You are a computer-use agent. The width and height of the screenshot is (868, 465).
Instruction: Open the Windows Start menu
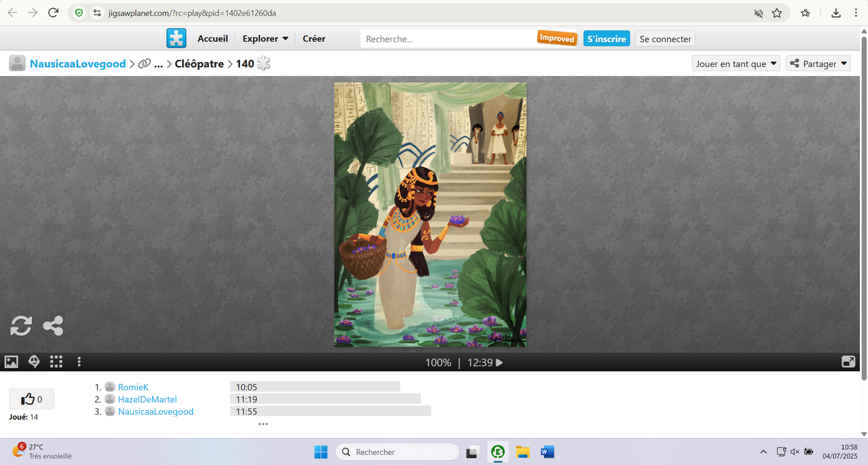tap(321, 452)
